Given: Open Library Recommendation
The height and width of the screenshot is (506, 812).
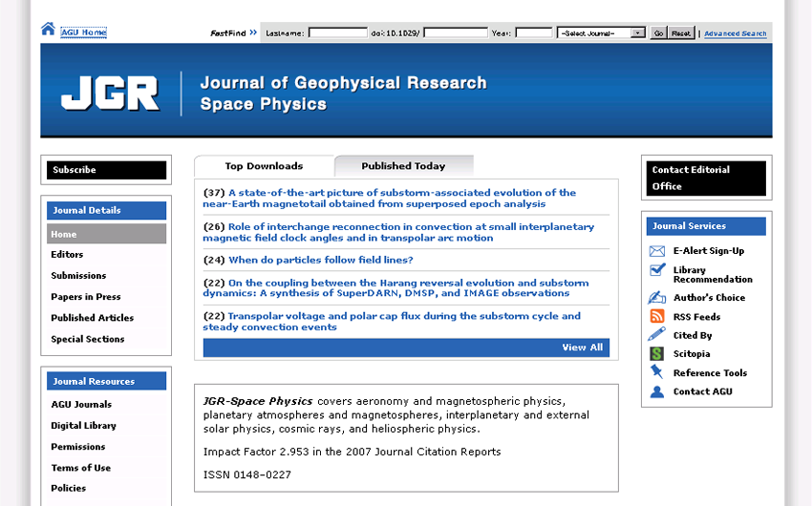Looking at the screenshot, I should pos(713,275).
